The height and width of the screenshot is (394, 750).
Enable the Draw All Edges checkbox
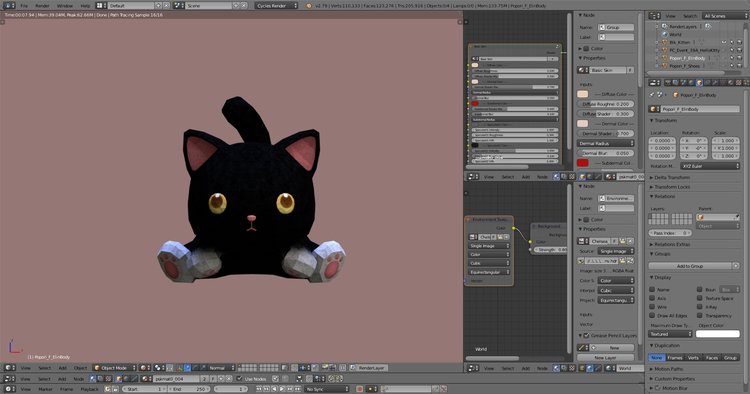pyautogui.click(x=652, y=316)
